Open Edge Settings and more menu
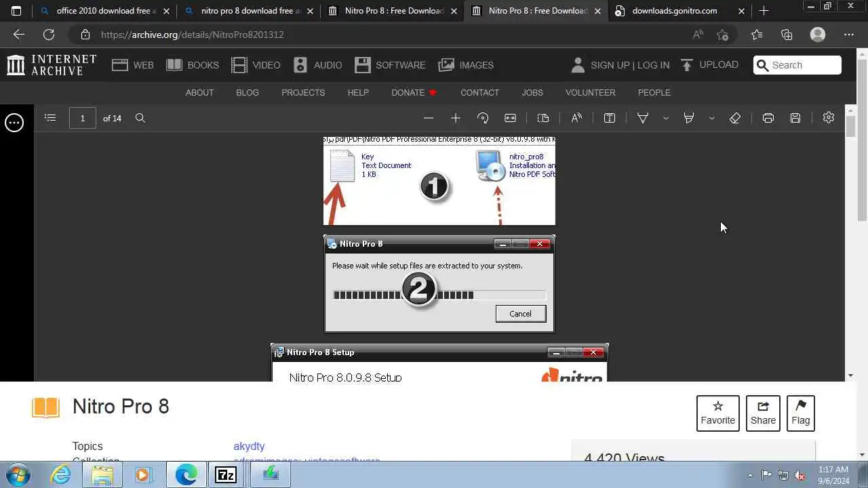The height and width of the screenshot is (488, 868). (849, 35)
